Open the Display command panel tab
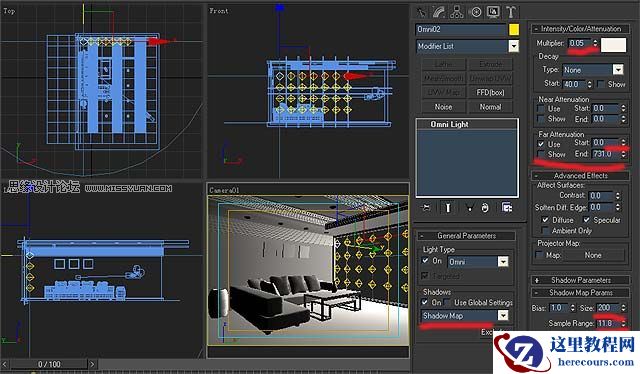 pyautogui.click(x=493, y=12)
